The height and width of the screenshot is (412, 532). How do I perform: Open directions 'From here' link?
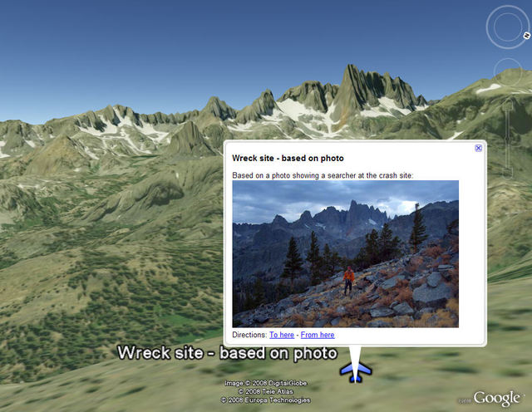[x=318, y=335]
